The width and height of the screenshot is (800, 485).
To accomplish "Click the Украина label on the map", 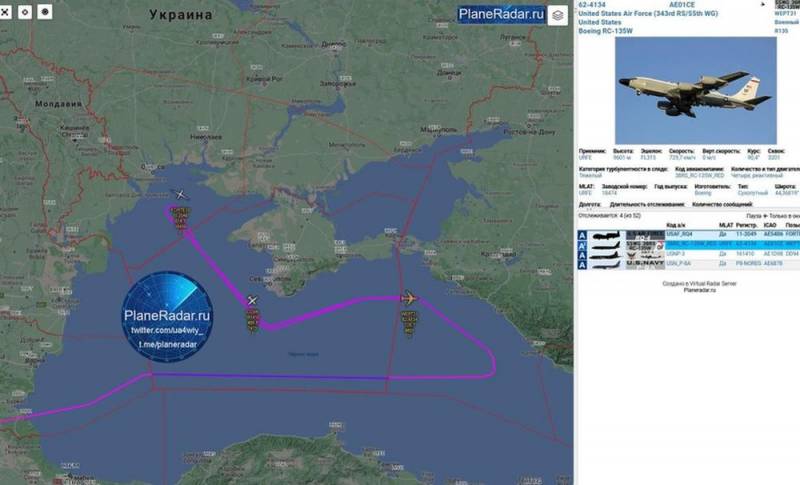I will [x=181, y=15].
